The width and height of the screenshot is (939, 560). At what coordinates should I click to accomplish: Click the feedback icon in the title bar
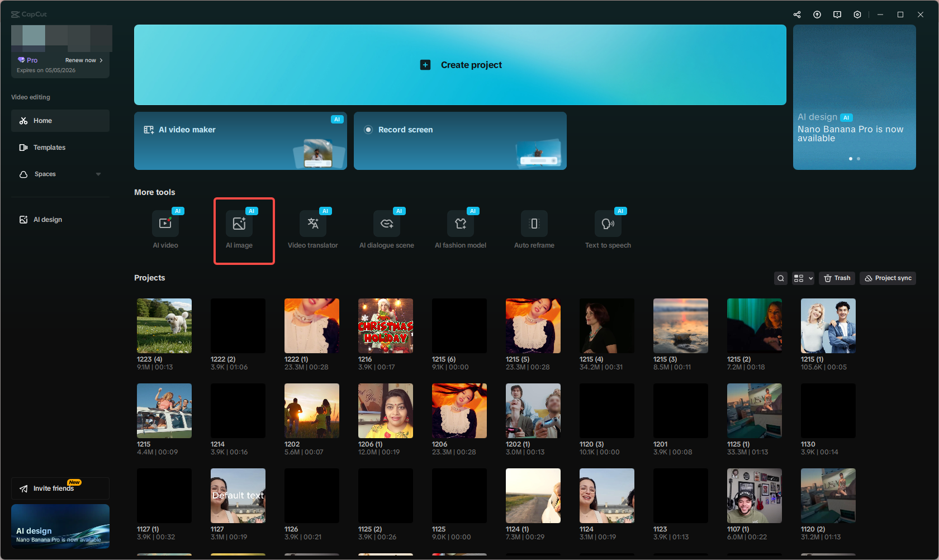(837, 15)
